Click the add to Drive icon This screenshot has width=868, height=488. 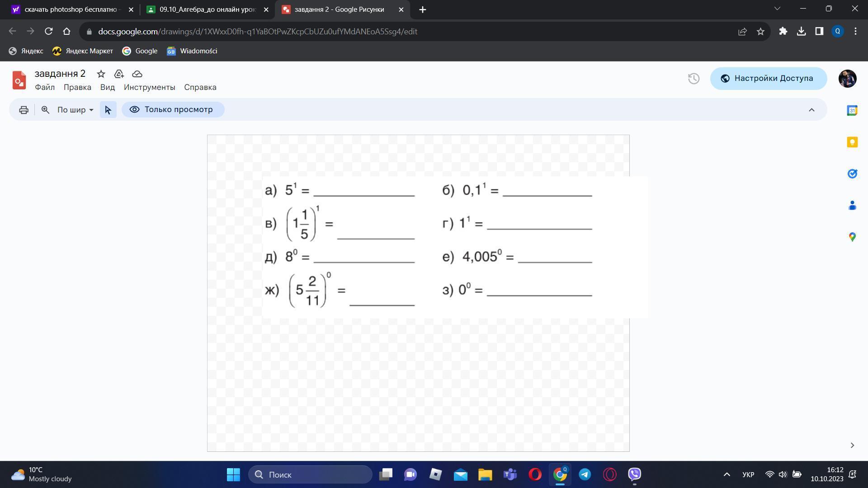click(119, 74)
